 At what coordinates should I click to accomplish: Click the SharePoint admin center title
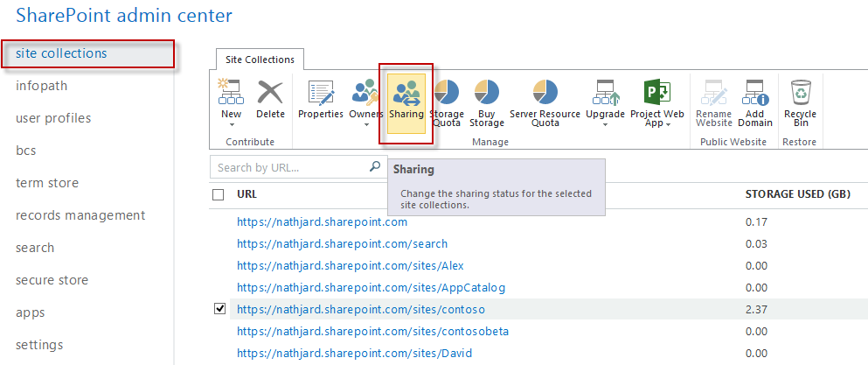[124, 15]
